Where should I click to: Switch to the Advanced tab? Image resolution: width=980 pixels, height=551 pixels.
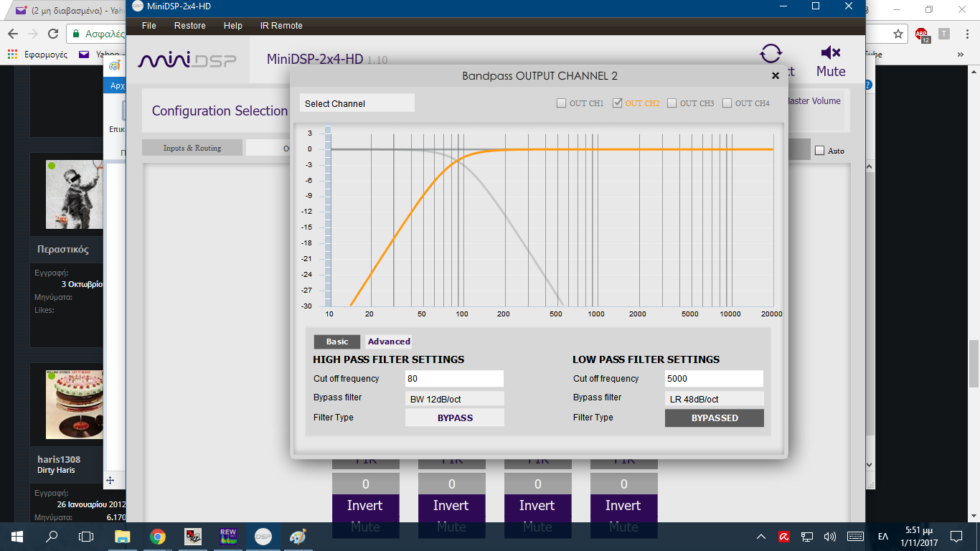(x=389, y=342)
